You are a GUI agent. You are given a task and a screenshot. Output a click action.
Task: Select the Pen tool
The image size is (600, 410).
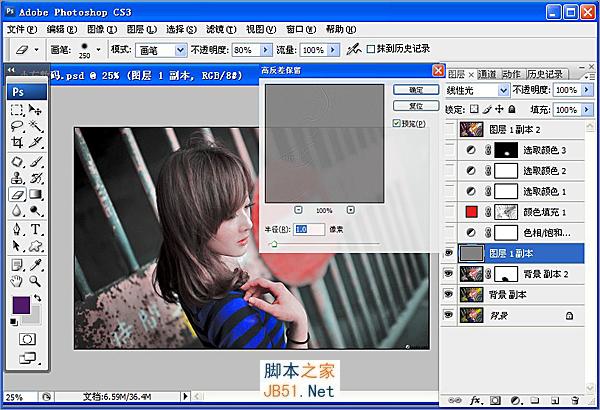(17, 229)
